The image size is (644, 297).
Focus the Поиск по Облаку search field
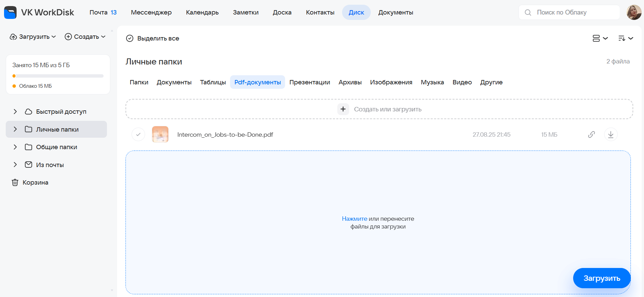coord(569,12)
